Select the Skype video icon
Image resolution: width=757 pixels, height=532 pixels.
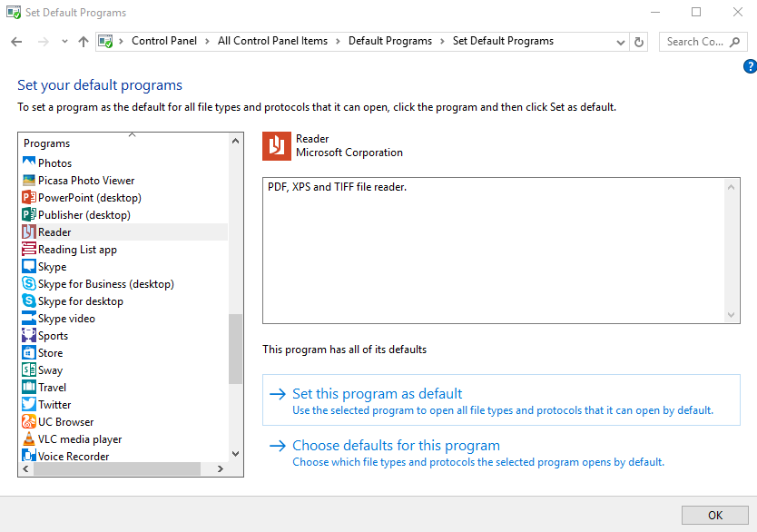click(29, 318)
